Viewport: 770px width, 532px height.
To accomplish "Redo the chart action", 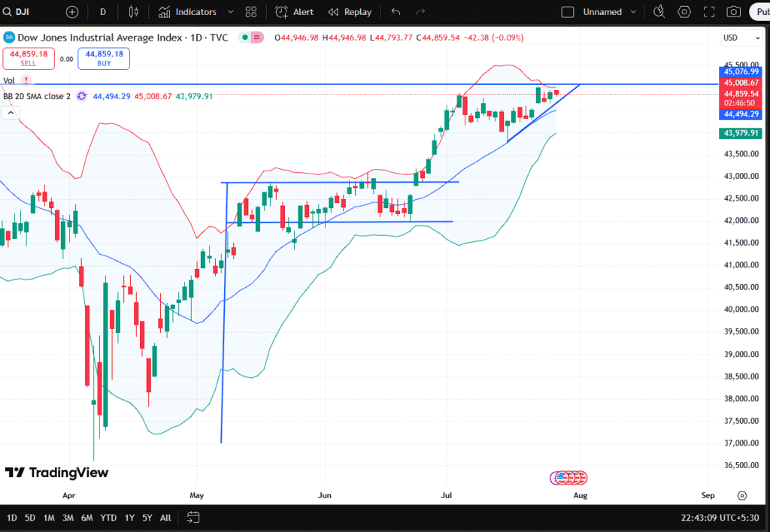I will point(420,12).
